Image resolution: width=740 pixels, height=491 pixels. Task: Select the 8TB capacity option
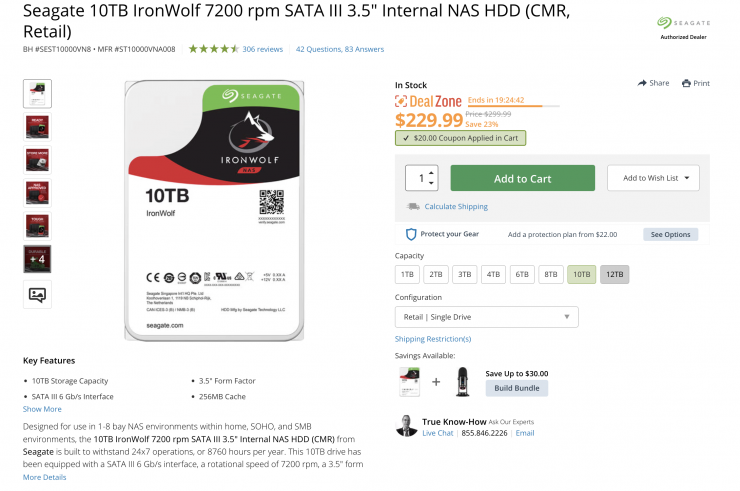[551, 274]
